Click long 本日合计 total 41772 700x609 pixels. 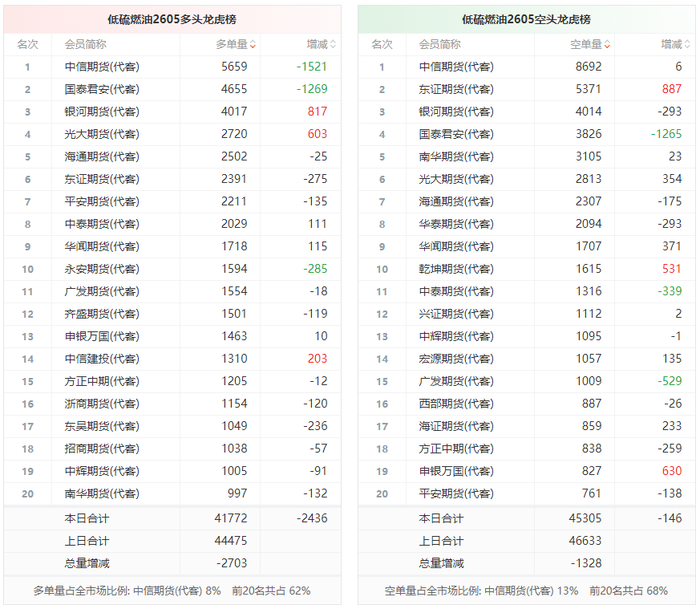coord(231,518)
